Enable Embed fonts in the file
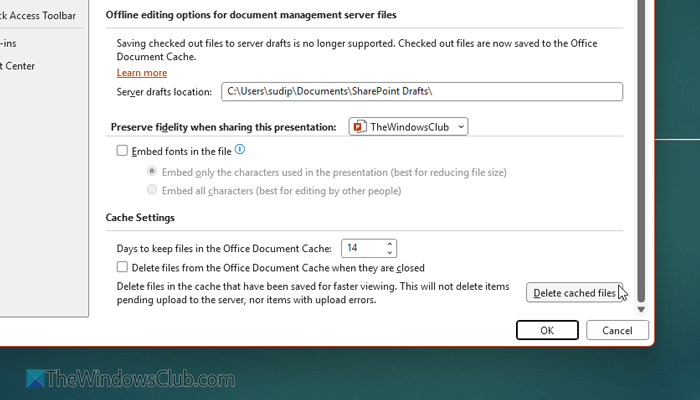Screen dimensions: 700x400 [122, 151]
